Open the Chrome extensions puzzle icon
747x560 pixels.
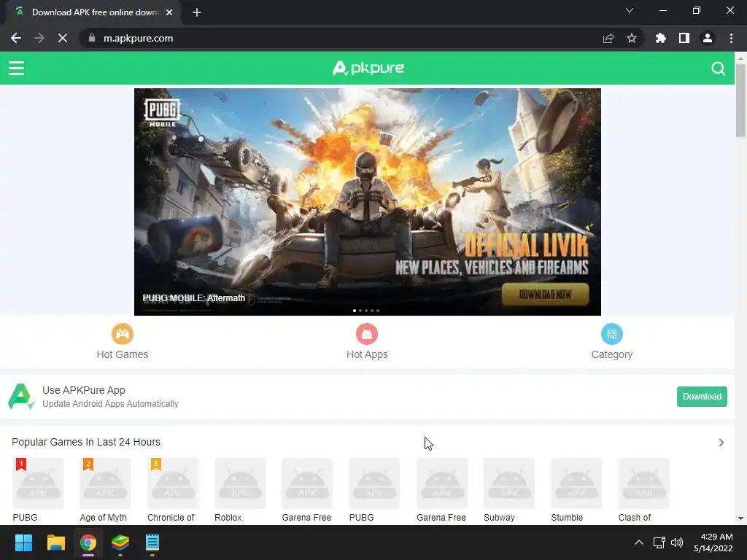pyautogui.click(x=660, y=38)
